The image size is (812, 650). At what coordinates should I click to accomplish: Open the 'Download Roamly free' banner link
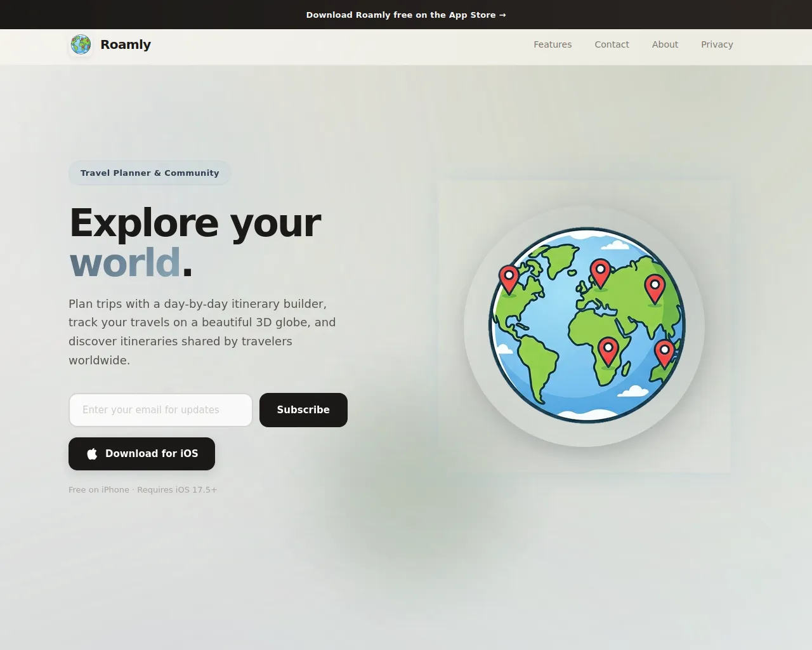(x=401, y=15)
